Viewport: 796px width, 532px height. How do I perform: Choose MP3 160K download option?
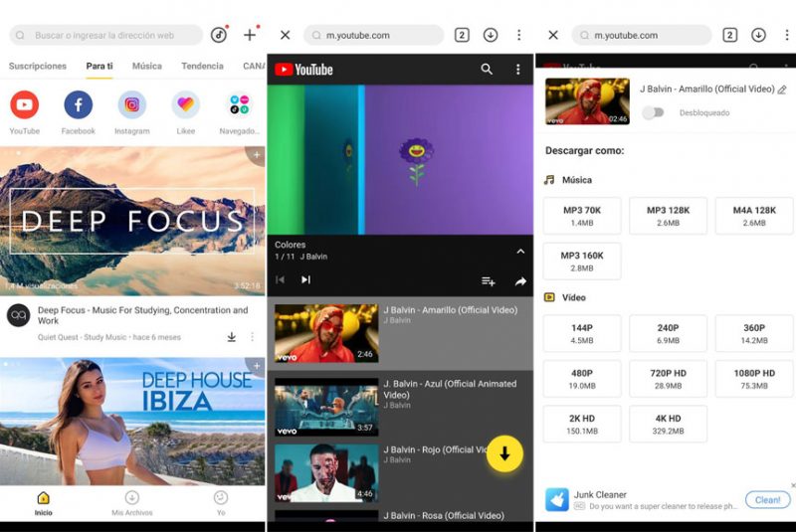point(582,262)
